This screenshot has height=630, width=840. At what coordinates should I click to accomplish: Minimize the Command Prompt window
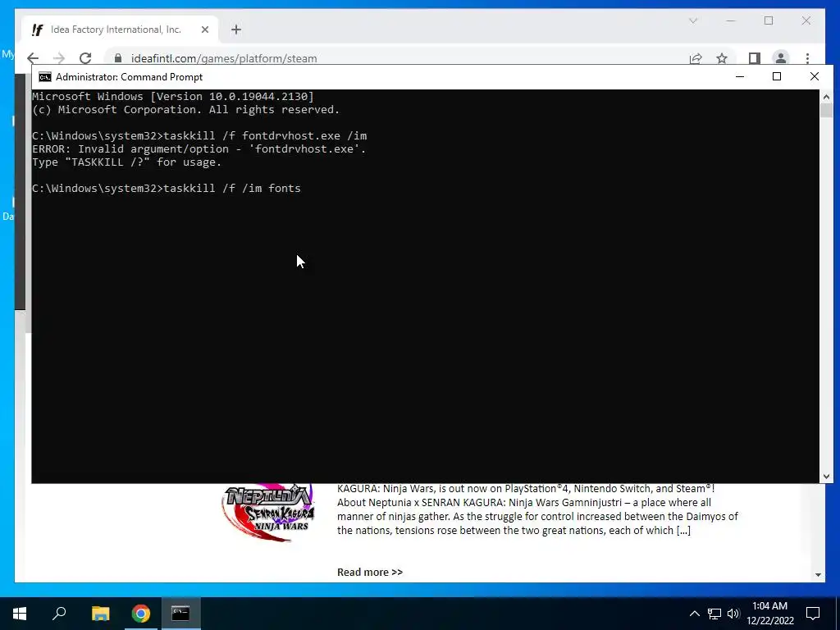pos(740,76)
